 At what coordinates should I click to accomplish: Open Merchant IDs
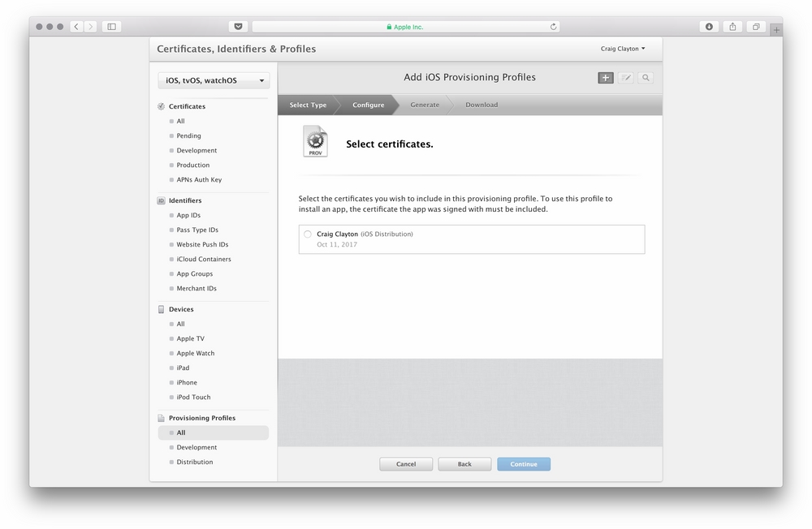pyautogui.click(x=197, y=288)
